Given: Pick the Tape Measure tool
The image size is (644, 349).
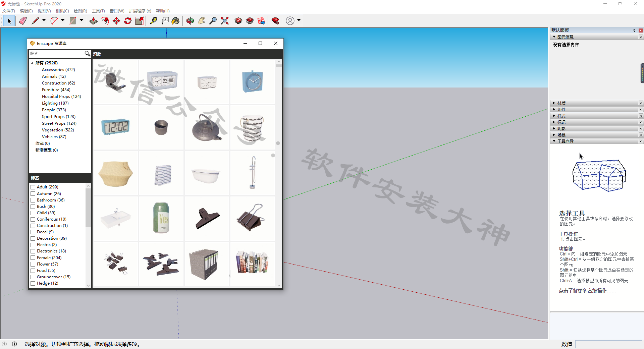Looking at the screenshot, I should (153, 21).
